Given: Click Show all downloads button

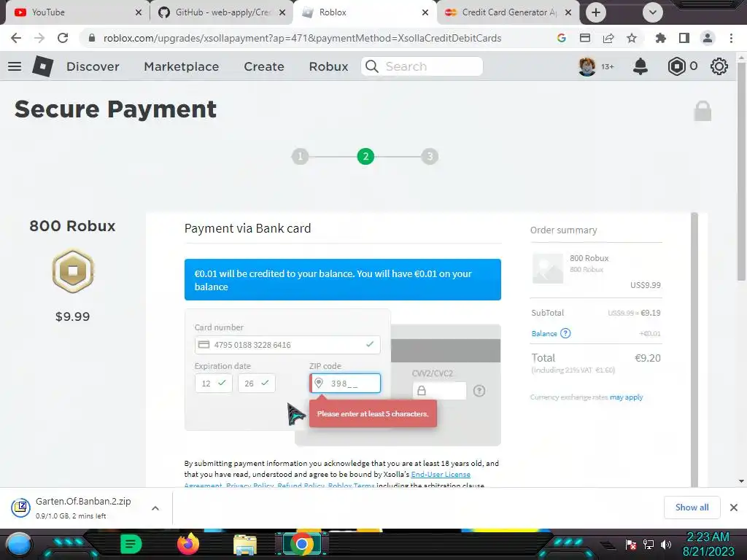Looking at the screenshot, I should tap(692, 507).
